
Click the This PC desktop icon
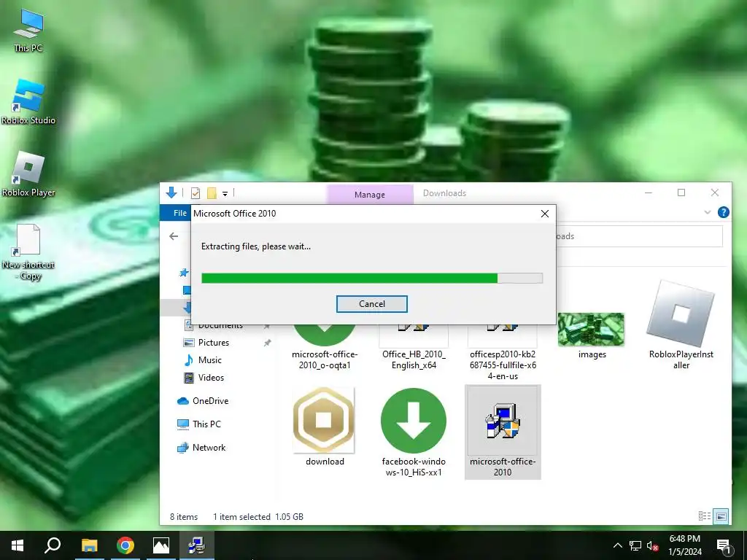pos(28,31)
